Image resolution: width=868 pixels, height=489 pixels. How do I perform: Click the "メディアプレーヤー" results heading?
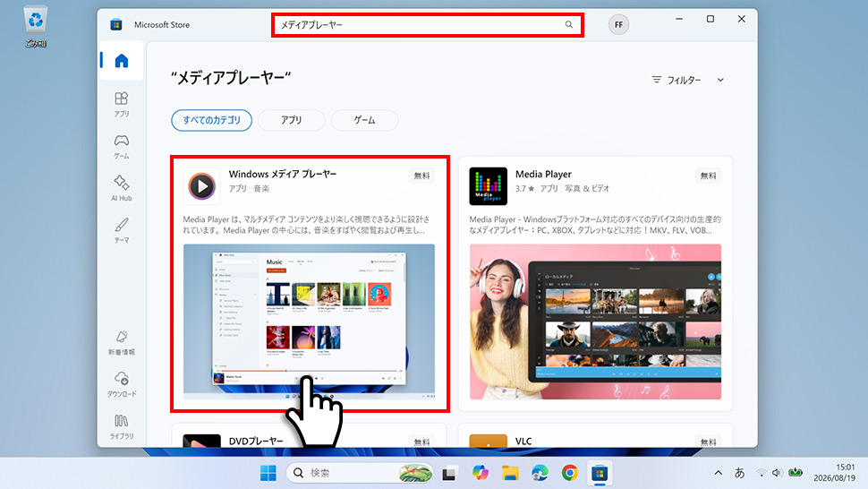(x=231, y=78)
